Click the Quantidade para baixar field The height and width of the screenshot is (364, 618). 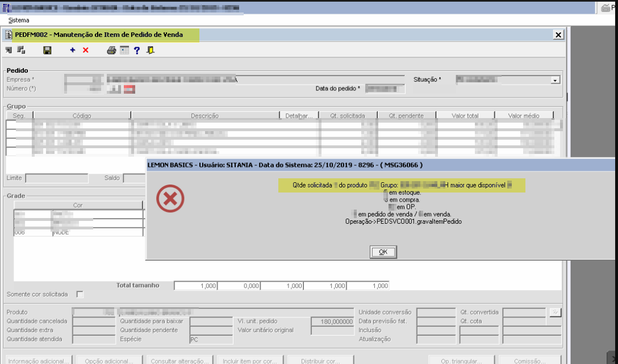click(x=211, y=321)
